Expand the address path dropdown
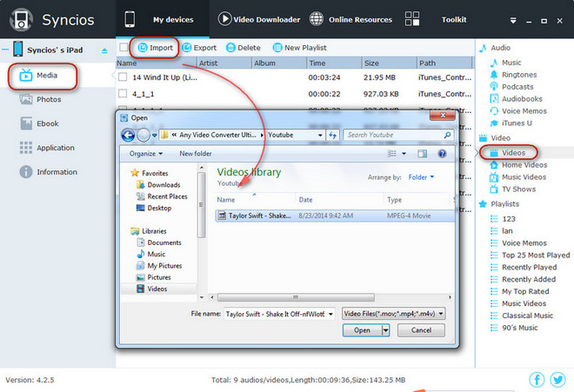 (x=320, y=135)
